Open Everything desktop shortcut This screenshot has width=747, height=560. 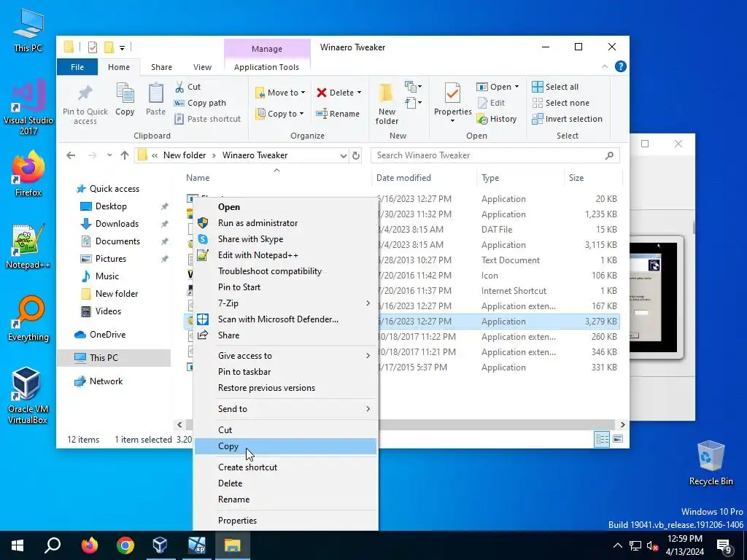pos(28,319)
